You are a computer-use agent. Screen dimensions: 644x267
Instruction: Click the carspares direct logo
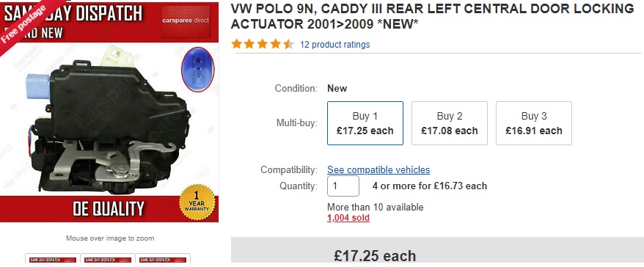(186, 21)
